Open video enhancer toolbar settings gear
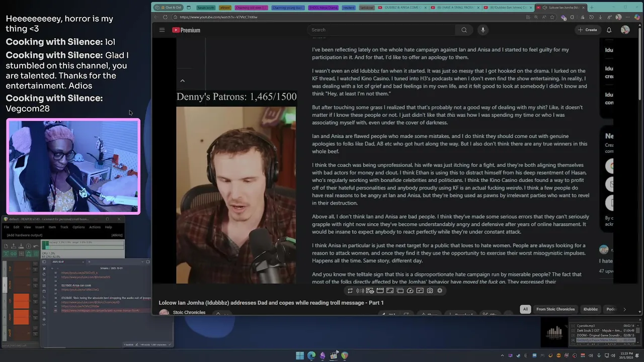The image size is (644, 362). (440, 291)
